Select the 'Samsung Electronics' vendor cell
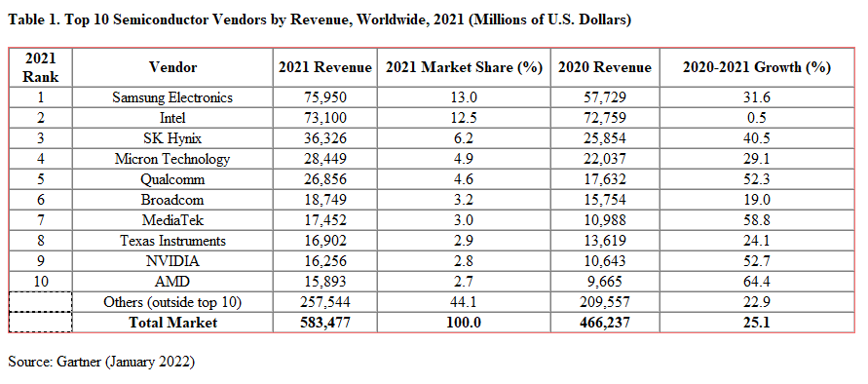The image size is (868, 384). coord(172,97)
